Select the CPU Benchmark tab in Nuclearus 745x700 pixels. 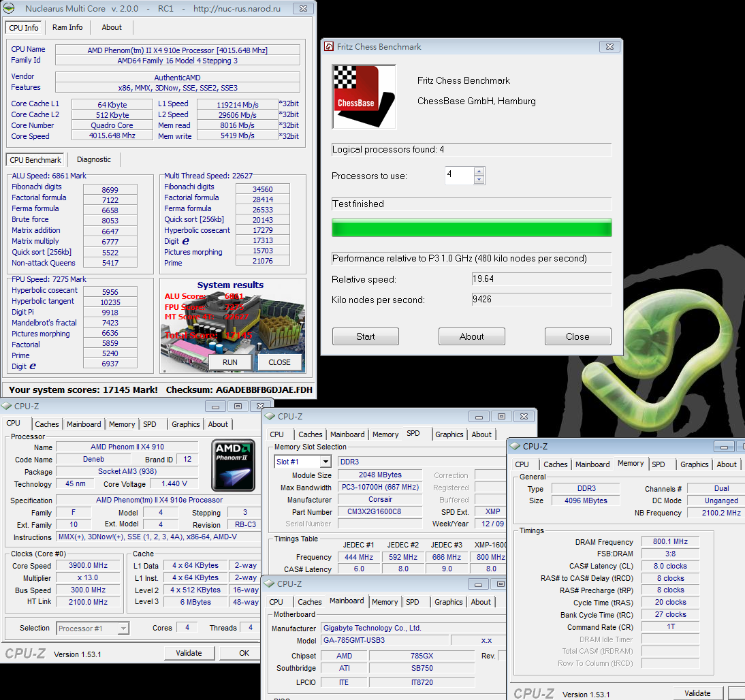click(x=35, y=160)
